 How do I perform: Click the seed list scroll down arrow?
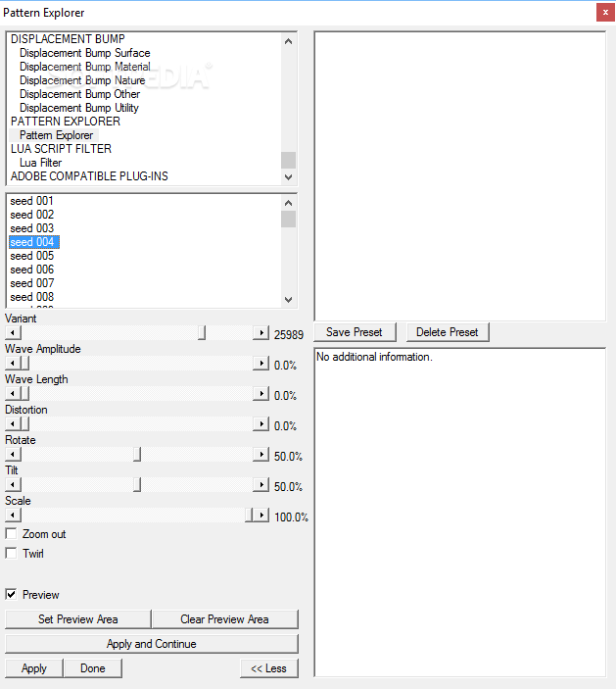click(288, 300)
